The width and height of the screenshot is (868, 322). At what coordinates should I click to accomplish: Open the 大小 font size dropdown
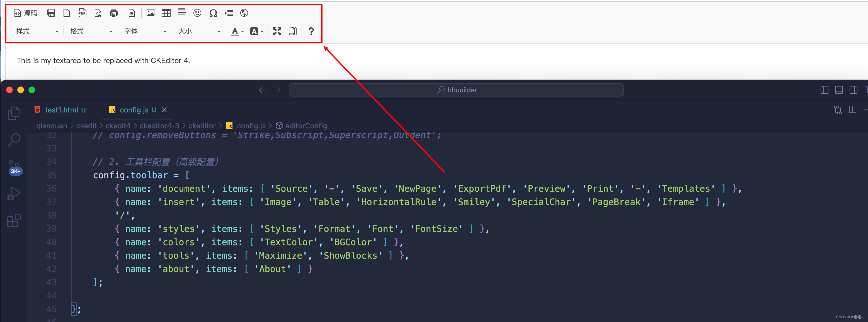coord(199,31)
